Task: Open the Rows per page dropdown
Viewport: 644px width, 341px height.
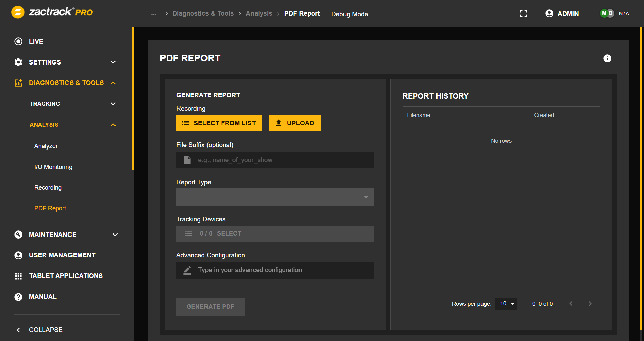Action: coord(506,304)
